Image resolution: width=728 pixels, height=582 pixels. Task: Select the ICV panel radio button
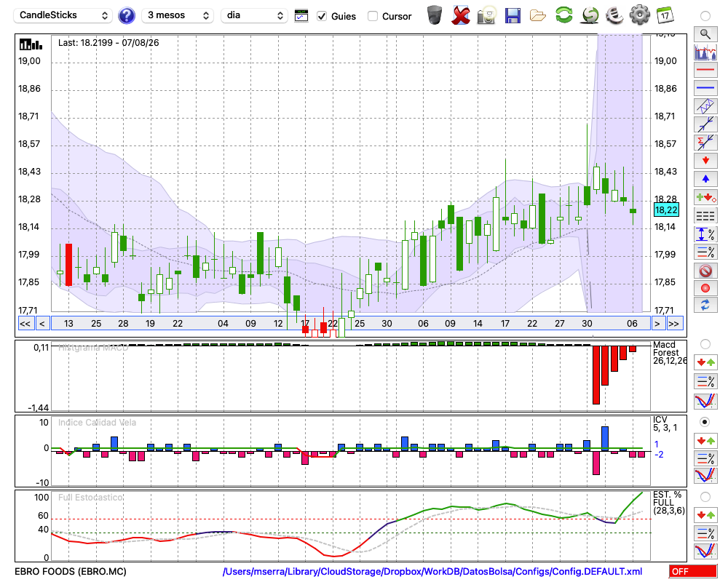click(705, 422)
